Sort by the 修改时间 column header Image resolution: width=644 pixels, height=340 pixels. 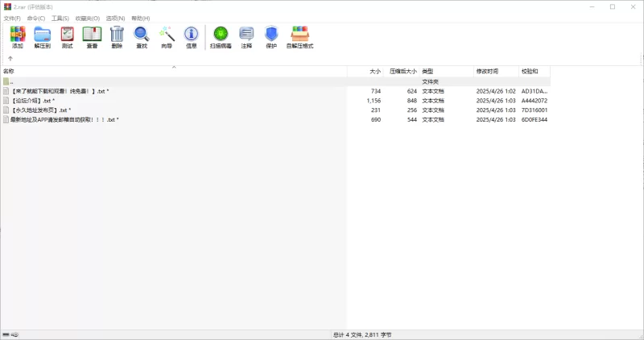[487, 72]
